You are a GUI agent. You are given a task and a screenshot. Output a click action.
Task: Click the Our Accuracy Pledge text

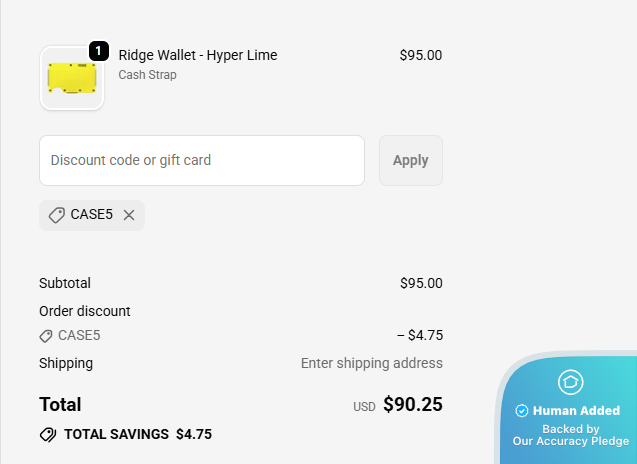coord(570,441)
